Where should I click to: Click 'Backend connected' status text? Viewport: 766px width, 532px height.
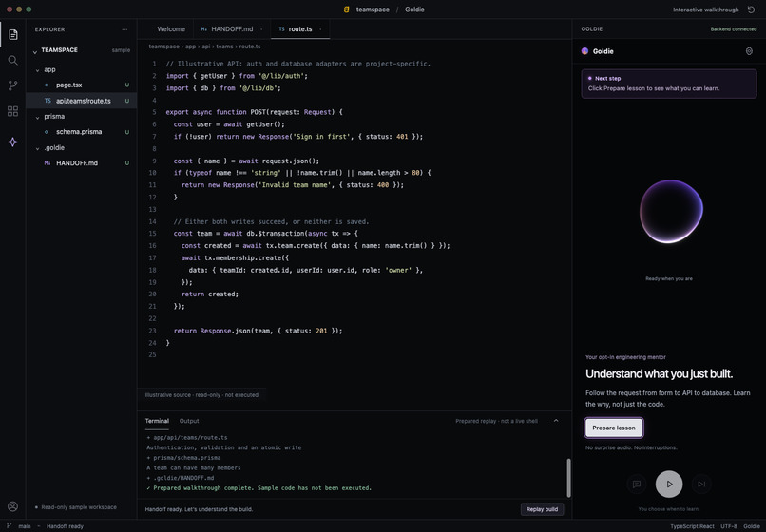tap(734, 29)
